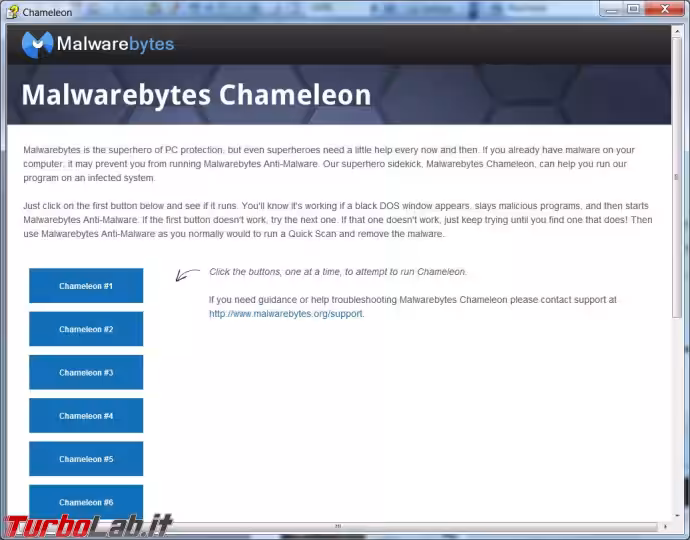Image resolution: width=690 pixels, height=540 pixels.
Task: Click the 'If you need guidance' sentence
Action: click(412, 307)
